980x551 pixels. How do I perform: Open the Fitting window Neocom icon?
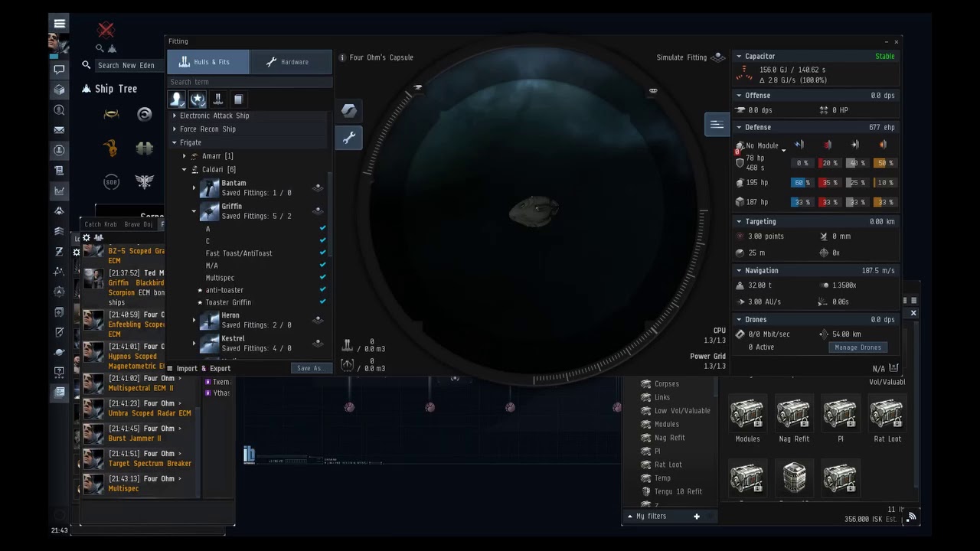(59, 150)
